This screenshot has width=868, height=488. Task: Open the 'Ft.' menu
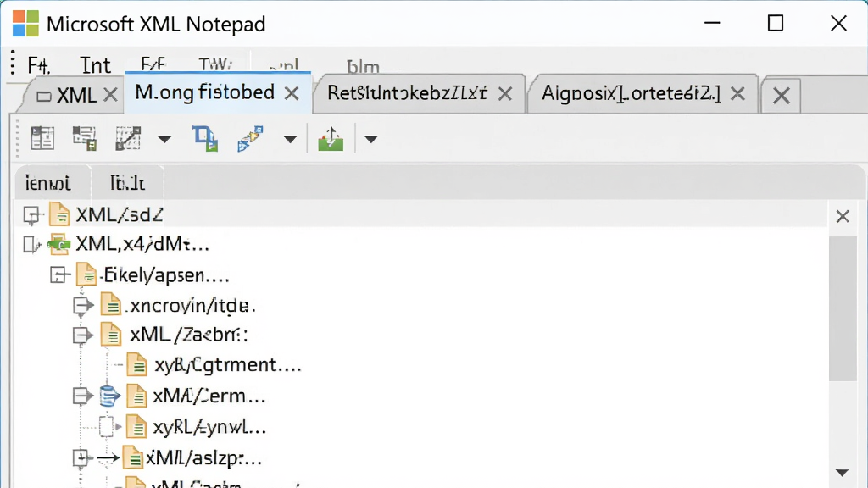click(x=39, y=65)
